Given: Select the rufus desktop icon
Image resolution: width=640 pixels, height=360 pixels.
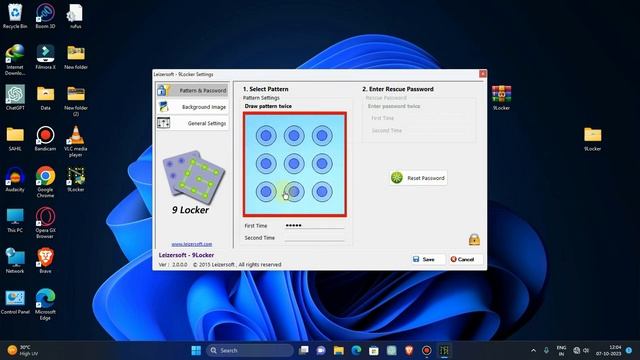Looking at the screenshot, I should [x=76, y=16].
